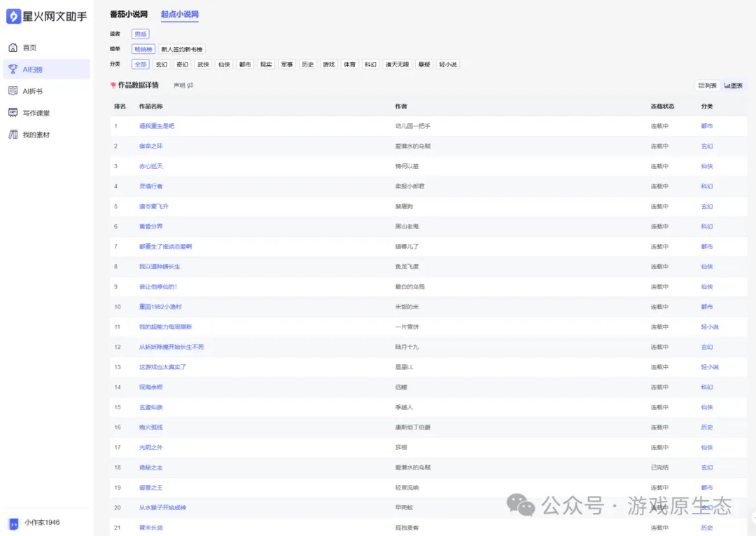
Task: Filter by 诸天无限 category chip
Action: point(398,64)
